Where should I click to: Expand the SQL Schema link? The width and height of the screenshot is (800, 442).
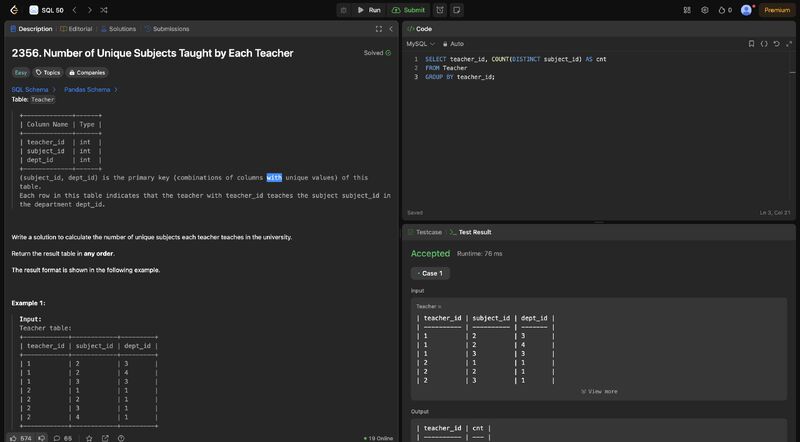coord(34,89)
